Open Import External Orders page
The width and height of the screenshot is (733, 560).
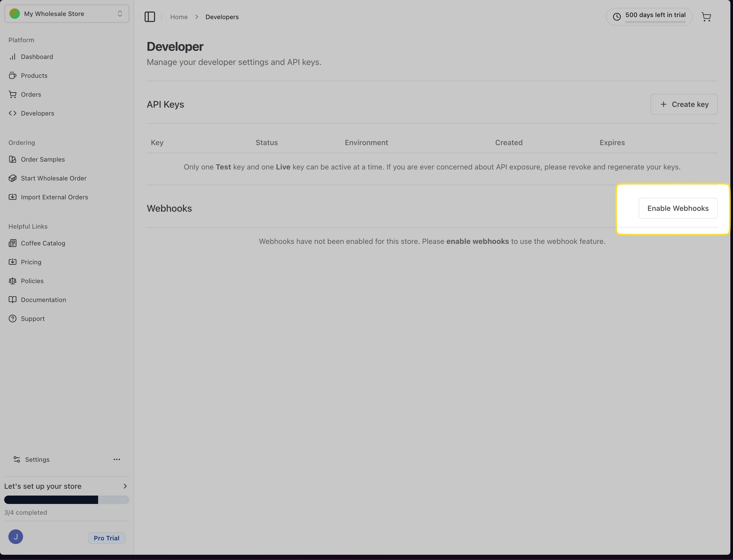(x=54, y=197)
